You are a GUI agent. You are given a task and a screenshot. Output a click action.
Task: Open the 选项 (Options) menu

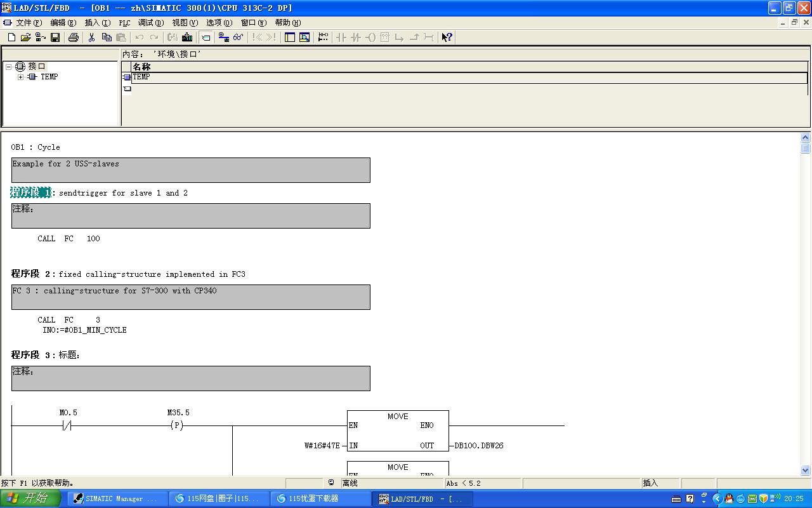pyautogui.click(x=219, y=22)
